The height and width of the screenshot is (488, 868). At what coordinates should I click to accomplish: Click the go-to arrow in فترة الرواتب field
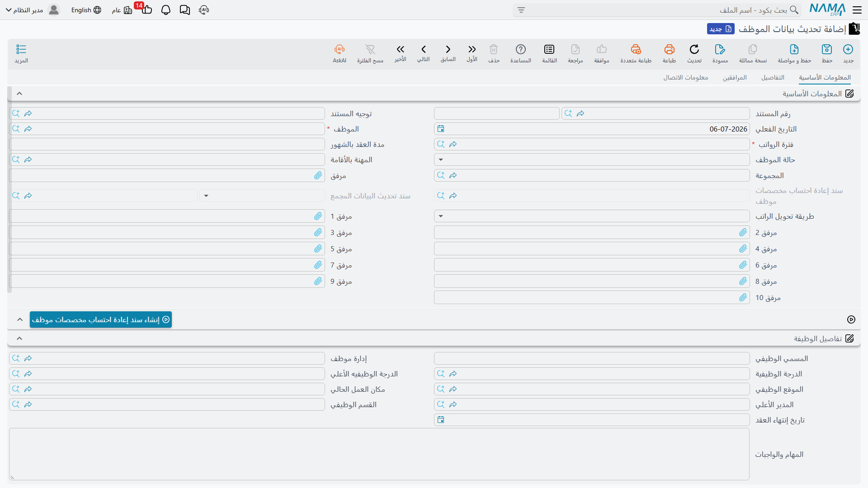tap(453, 144)
